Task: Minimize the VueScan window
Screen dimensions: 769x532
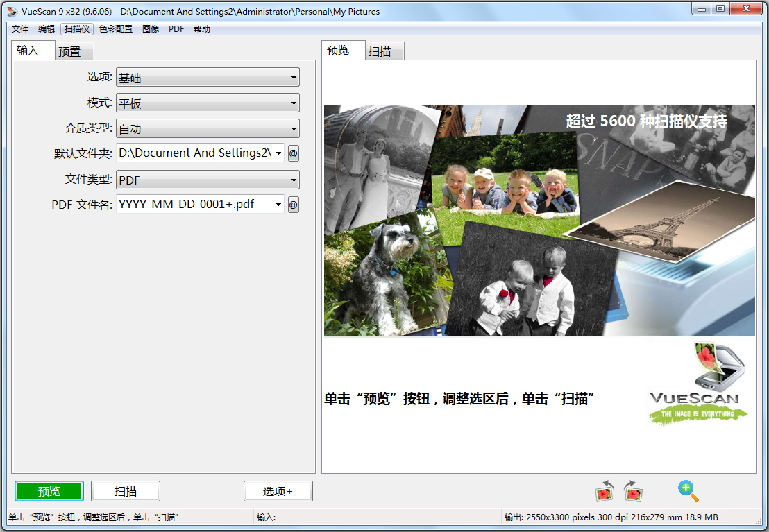Action: 702,9
